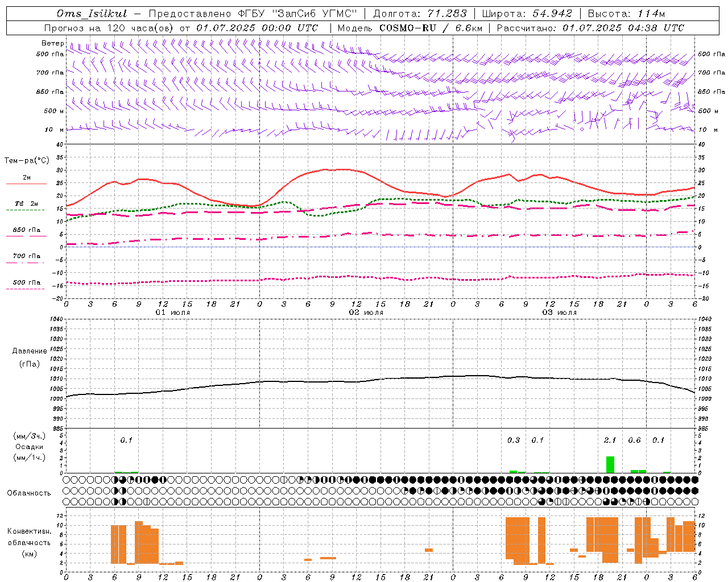This screenshot has width=728, height=582.
Task: Click the tallest green precipitation bar
Action: click(610, 464)
